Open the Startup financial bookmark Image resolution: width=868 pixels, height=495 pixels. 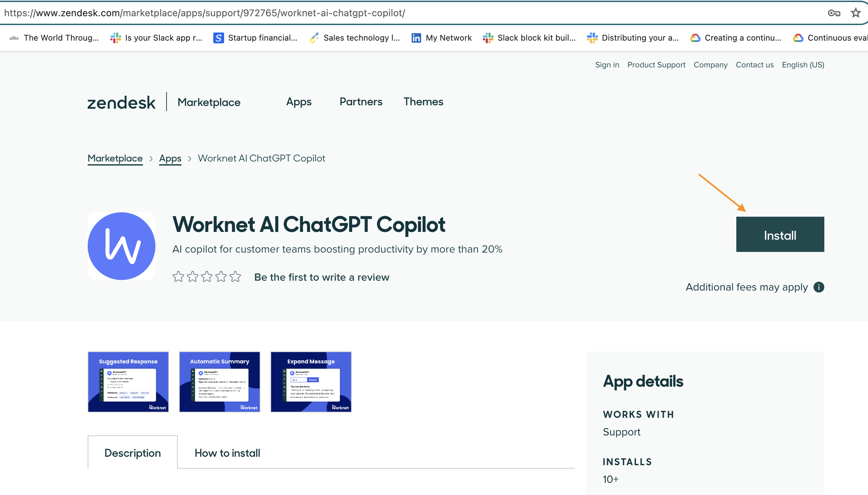pyautogui.click(x=255, y=38)
